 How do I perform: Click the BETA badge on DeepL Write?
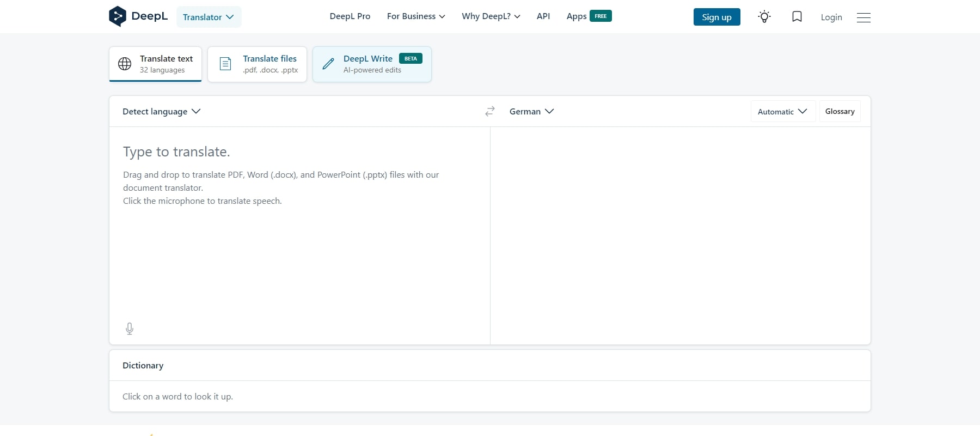click(x=411, y=58)
